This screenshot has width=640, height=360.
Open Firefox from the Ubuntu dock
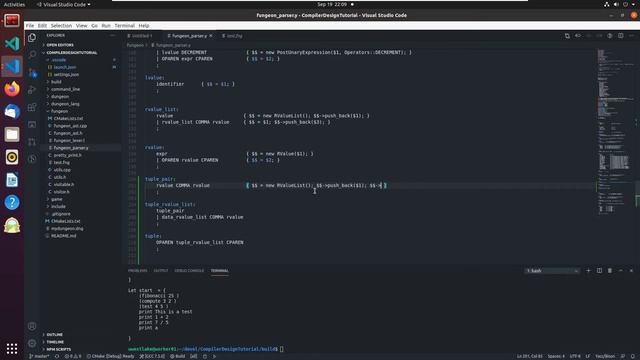coord(12,89)
